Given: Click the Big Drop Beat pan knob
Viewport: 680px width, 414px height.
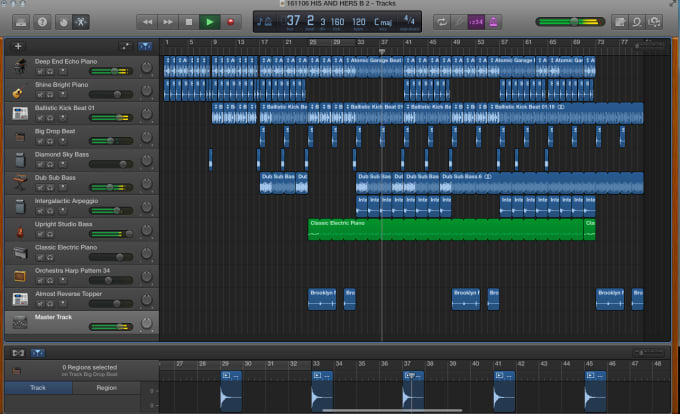Looking at the screenshot, I should [147, 137].
